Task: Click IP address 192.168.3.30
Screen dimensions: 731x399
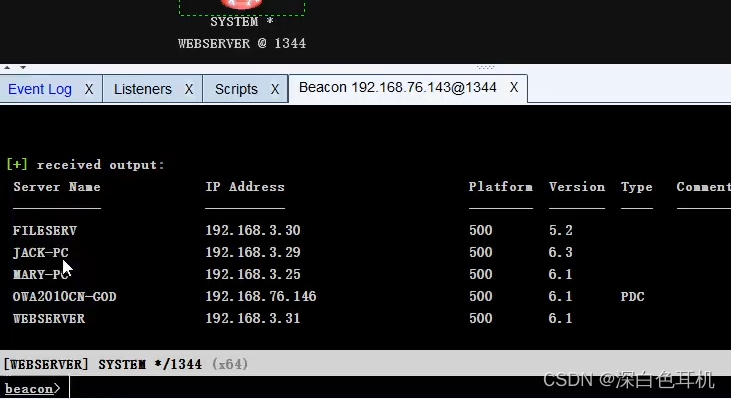Action: click(x=253, y=230)
